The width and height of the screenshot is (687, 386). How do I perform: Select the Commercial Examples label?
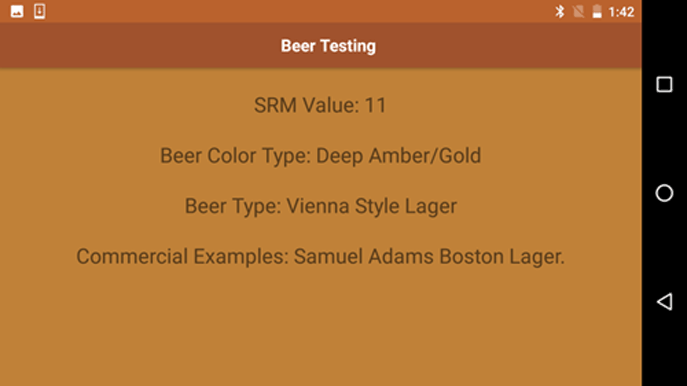click(x=182, y=256)
